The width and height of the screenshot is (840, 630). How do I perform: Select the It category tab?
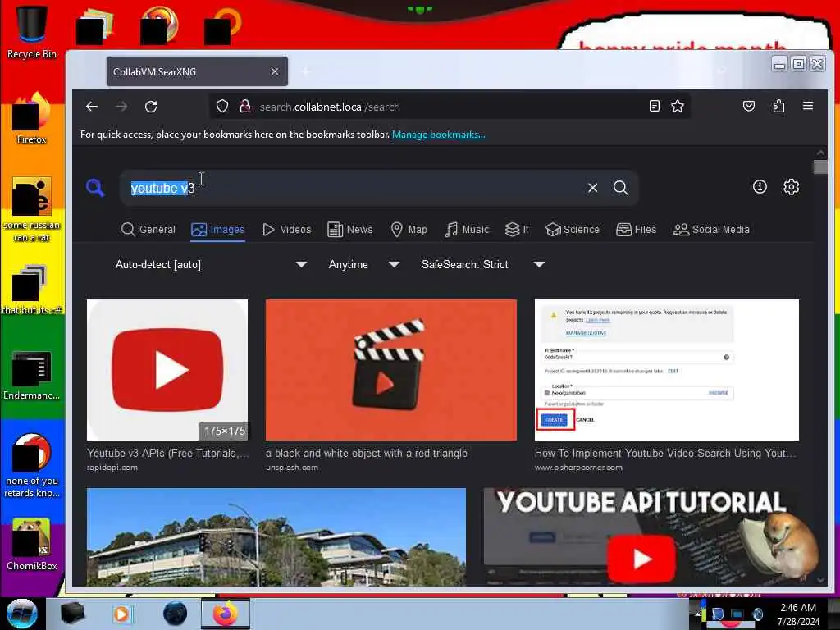tap(517, 230)
